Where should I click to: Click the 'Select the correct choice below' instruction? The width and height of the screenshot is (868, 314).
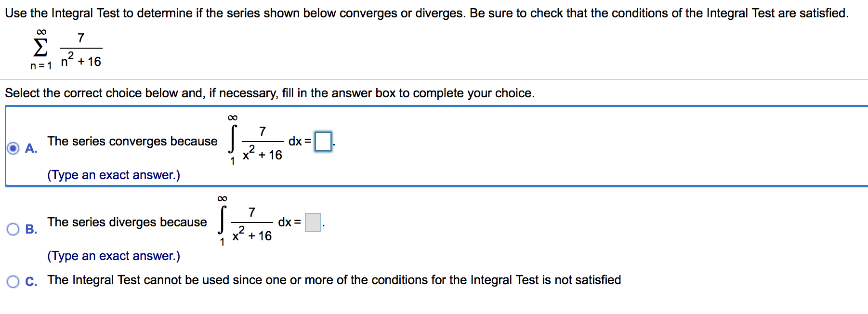(270, 93)
